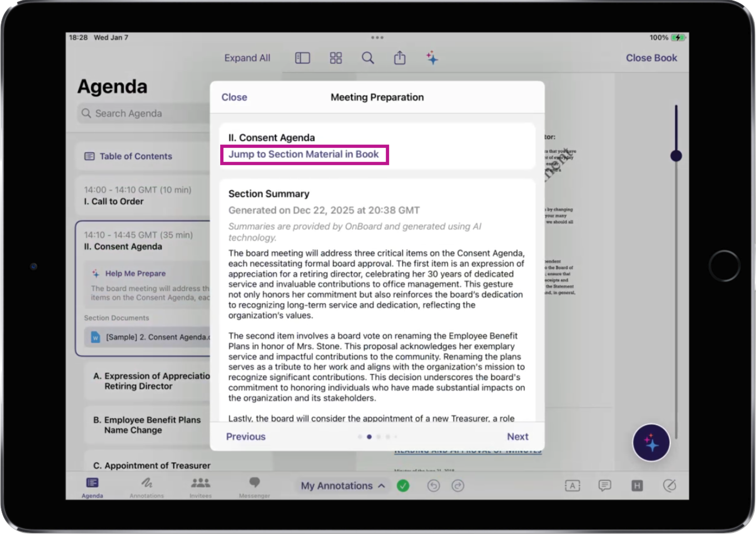Select the text annotation tool
The width and height of the screenshot is (756, 534).
coord(572,486)
